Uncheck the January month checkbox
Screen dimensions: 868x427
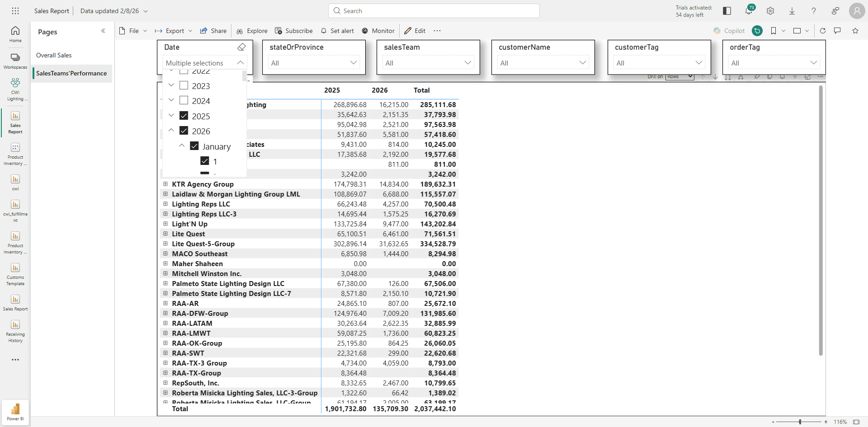(x=194, y=146)
